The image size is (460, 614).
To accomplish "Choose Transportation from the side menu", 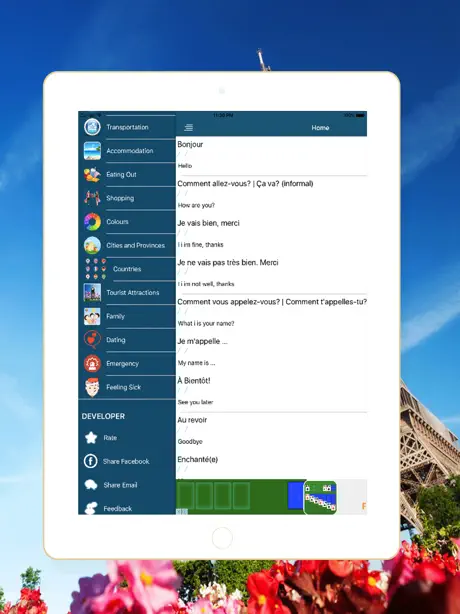I will click(x=127, y=127).
